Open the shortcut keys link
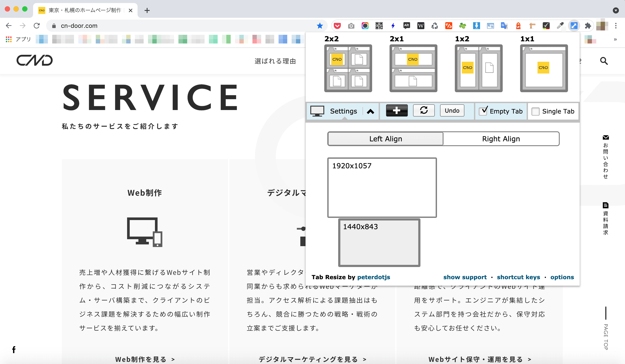 (x=518, y=277)
